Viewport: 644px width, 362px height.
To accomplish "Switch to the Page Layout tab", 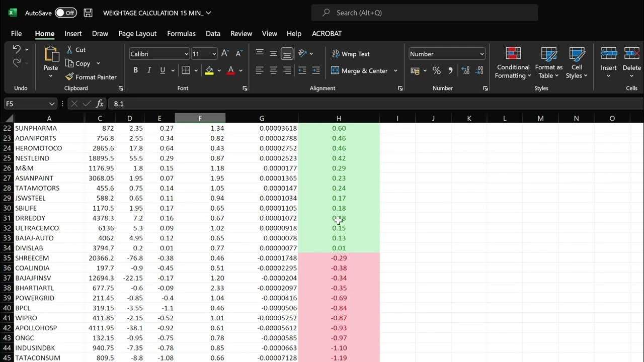I will pos(137,34).
